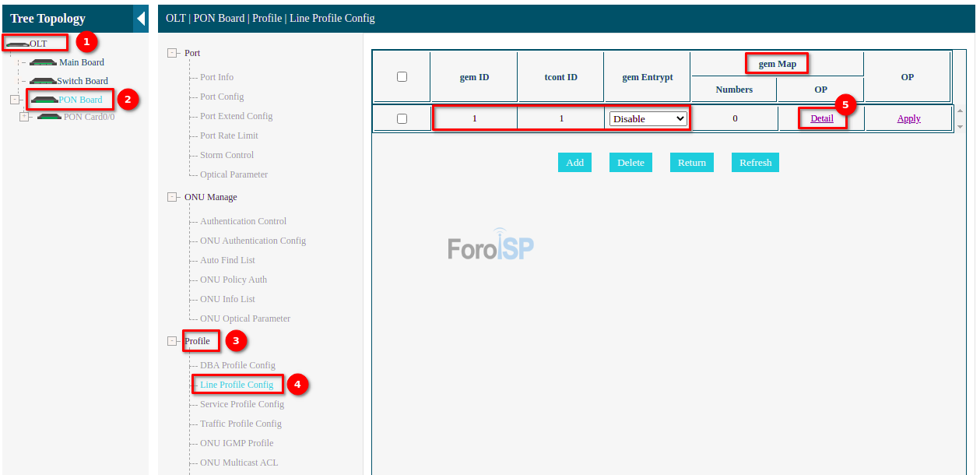This screenshot has width=980, height=475.
Task: Open DBA Profile Config menu item
Action: tap(237, 365)
